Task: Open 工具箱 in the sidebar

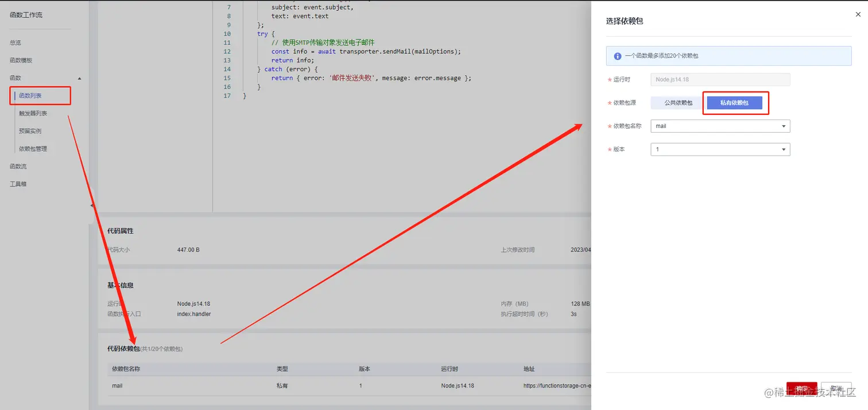Action: (18, 184)
